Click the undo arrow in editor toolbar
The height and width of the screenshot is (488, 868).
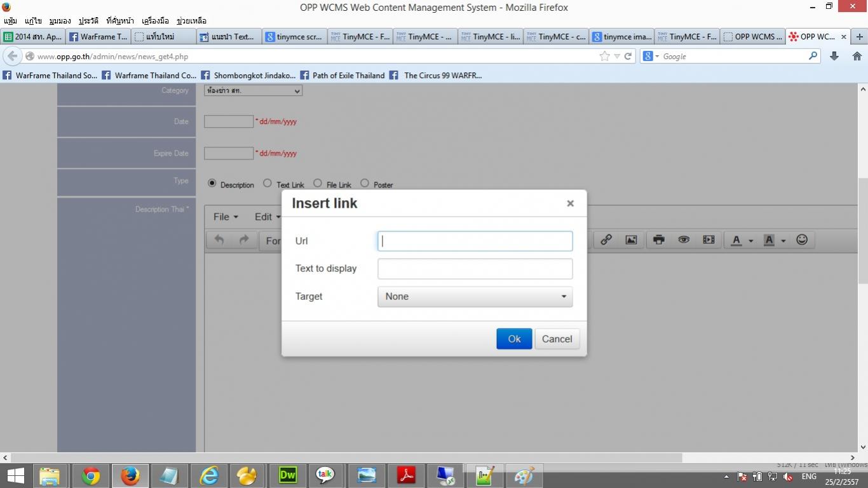[x=219, y=240]
